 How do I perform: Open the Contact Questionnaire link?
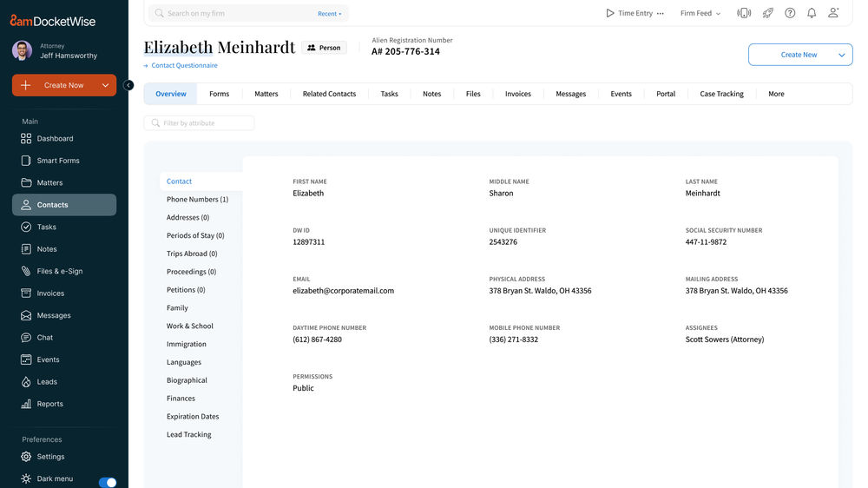[184, 65]
